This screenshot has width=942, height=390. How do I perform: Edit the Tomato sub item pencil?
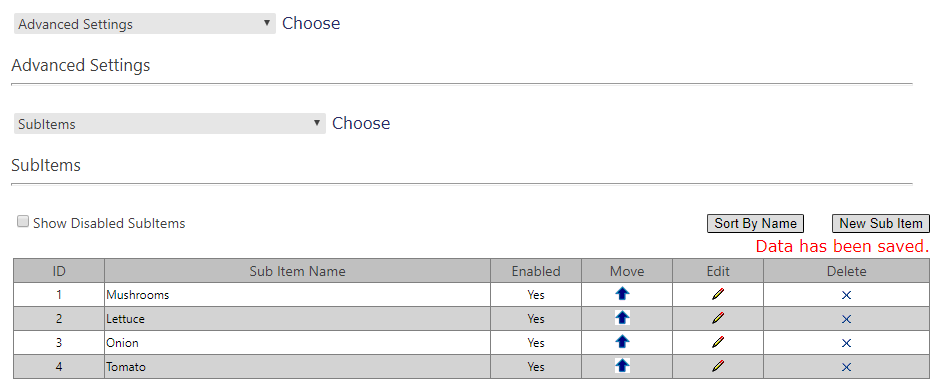pos(717,366)
